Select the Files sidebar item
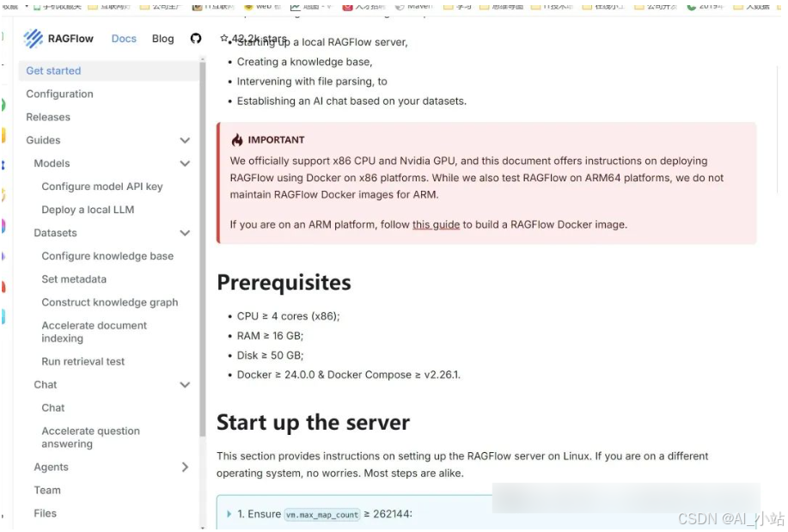Screen dimensions: 788x532 pyautogui.click(x=46, y=513)
